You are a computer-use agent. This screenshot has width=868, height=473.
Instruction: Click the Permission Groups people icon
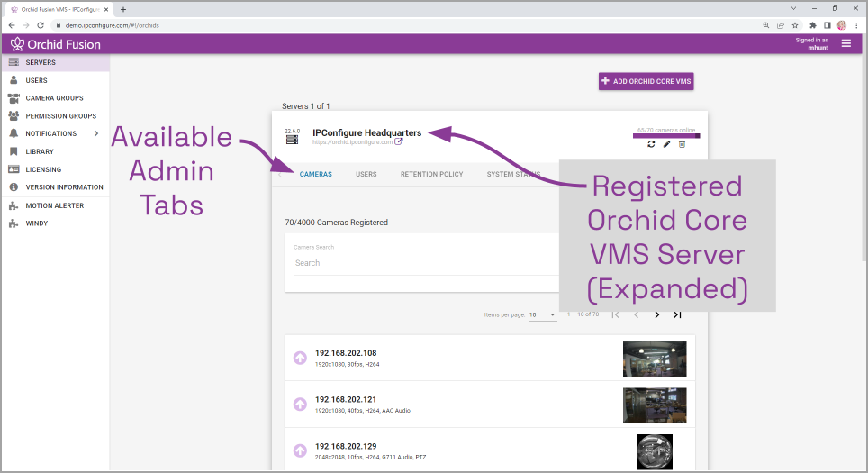point(14,115)
